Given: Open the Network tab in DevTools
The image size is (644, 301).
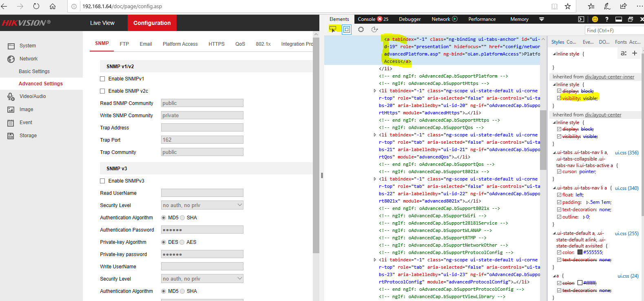Looking at the screenshot, I should [441, 19].
